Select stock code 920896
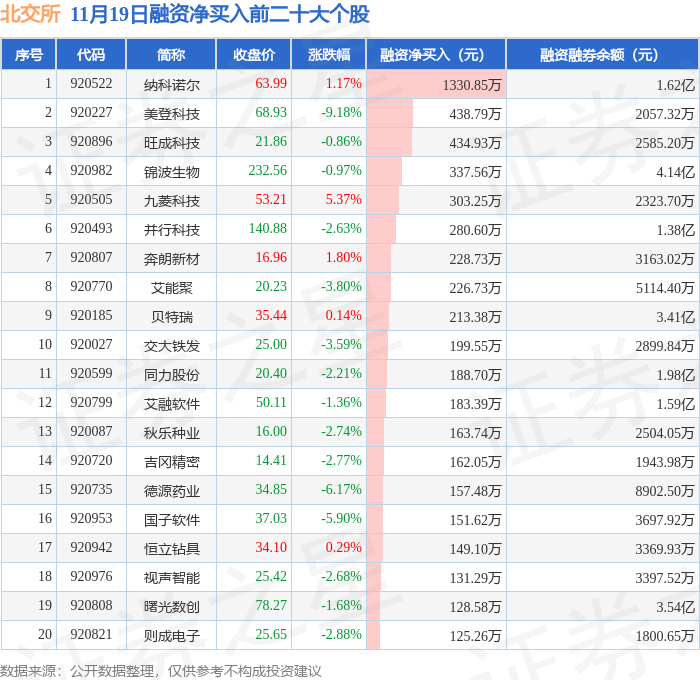The image size is (700, 680). coord(91,142)
